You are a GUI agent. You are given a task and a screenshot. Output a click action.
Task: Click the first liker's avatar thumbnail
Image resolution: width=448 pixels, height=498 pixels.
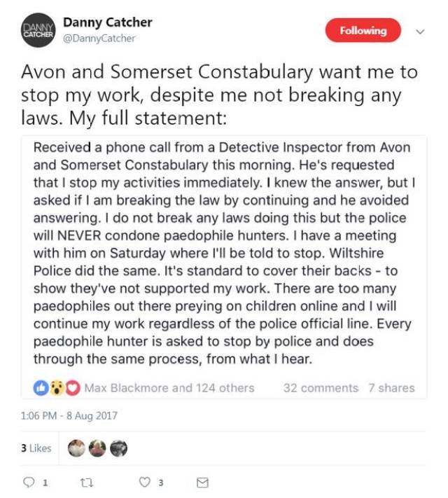point(76,448)
